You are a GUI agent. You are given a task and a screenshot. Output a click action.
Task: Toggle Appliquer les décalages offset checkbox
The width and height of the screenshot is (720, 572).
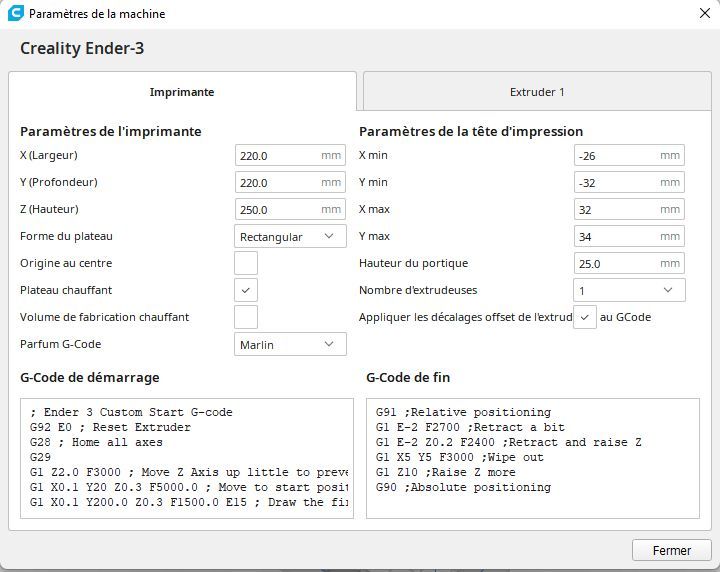[585, 317]
